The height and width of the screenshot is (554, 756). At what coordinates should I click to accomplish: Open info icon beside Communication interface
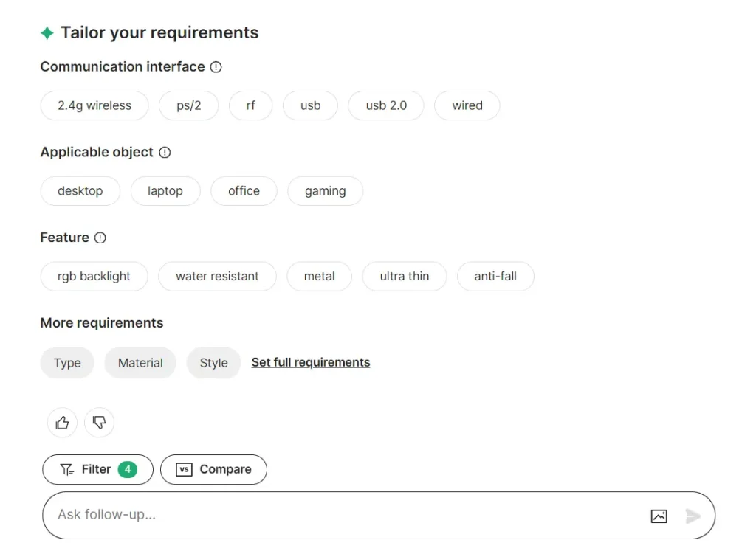tap(216, 67)
